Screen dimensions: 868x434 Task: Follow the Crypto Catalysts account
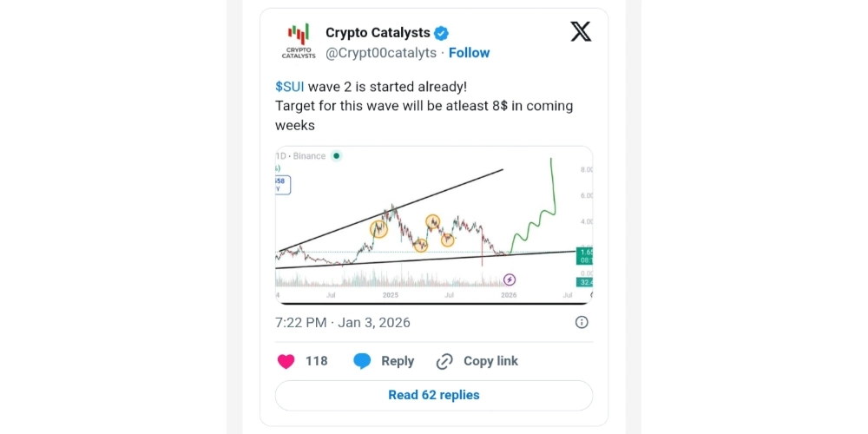(x=469, y=53)
